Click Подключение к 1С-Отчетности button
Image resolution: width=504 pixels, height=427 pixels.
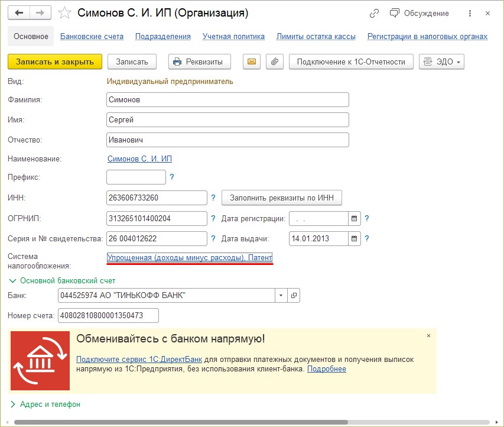[351, 62]
